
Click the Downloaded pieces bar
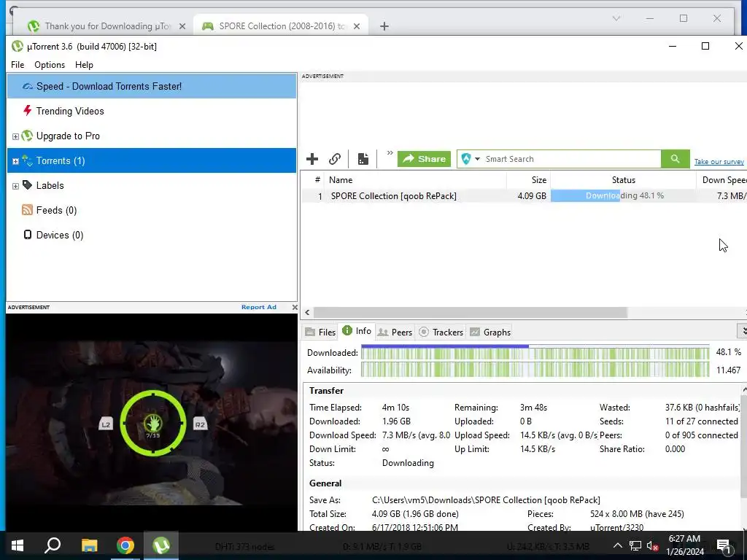535,353
